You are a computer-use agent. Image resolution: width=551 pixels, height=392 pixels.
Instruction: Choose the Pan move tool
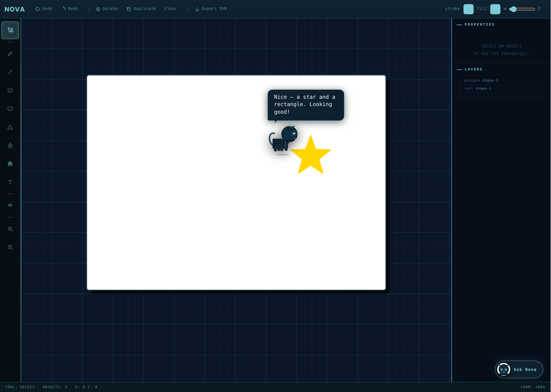[x=10, y=205]
